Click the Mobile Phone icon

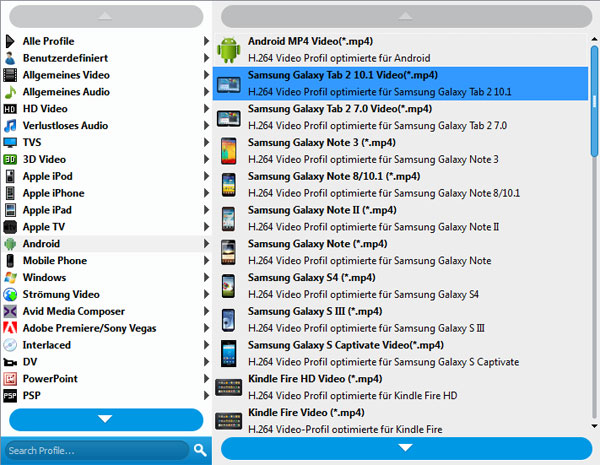coord(10,261)
